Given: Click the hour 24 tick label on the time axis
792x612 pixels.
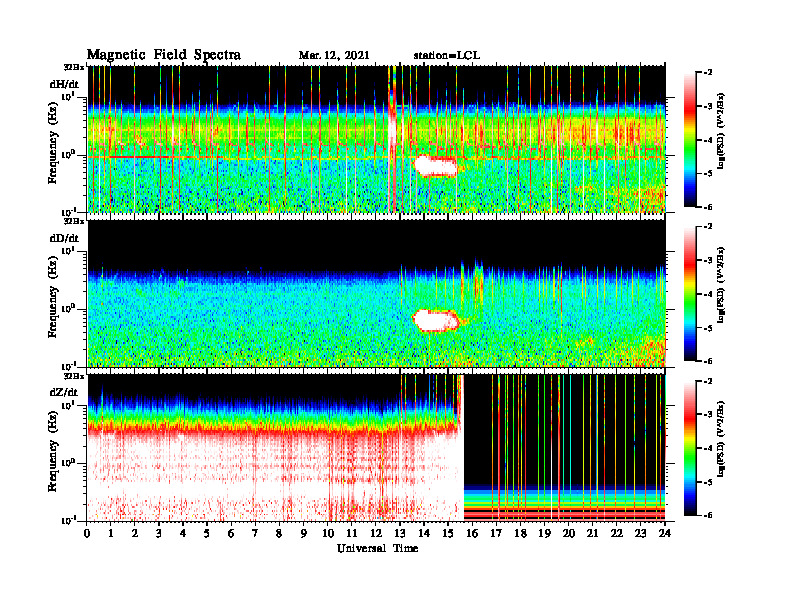Looking at the screenshot, I should [x=665, y=533].
